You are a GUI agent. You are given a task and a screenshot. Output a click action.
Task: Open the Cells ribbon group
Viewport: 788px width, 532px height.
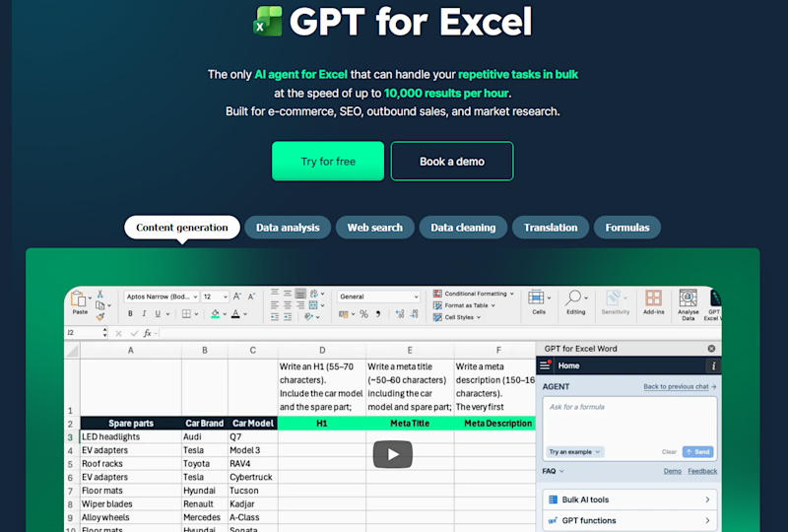click(539, 302)
